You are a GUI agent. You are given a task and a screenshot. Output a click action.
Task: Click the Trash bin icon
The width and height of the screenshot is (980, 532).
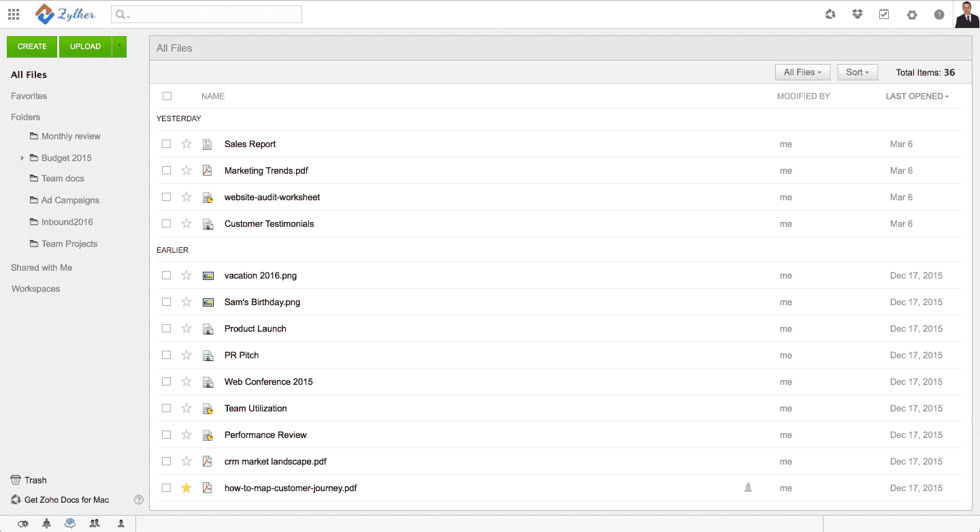pyautogui.click(x=16, y=480)
